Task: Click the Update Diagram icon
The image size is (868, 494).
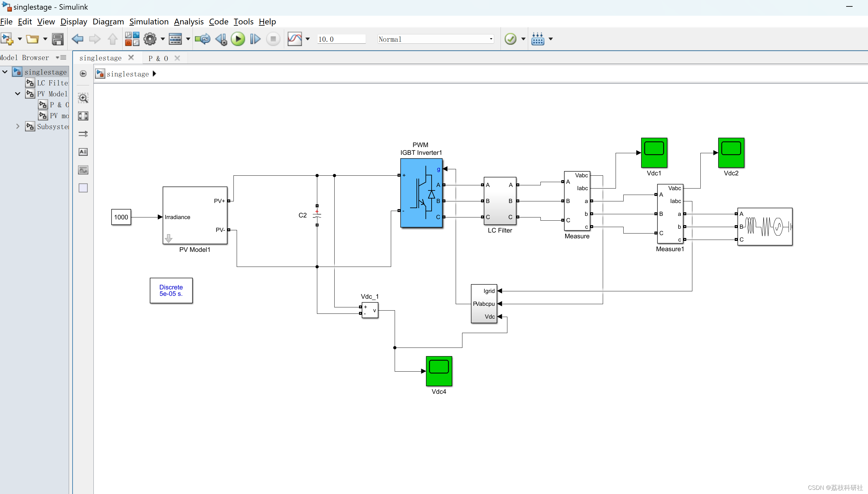Action: point(203,39)
